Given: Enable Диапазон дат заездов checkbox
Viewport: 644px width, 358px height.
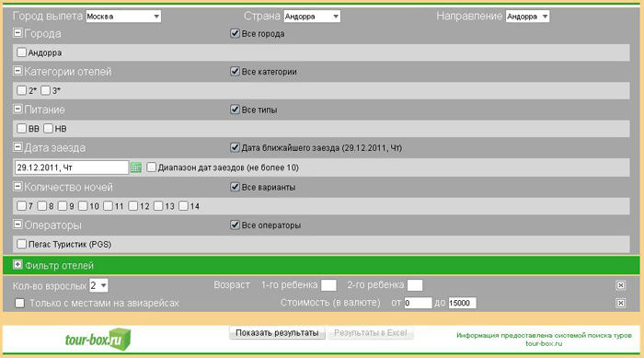Looking at the screenshot, I should tap(151, 167).
